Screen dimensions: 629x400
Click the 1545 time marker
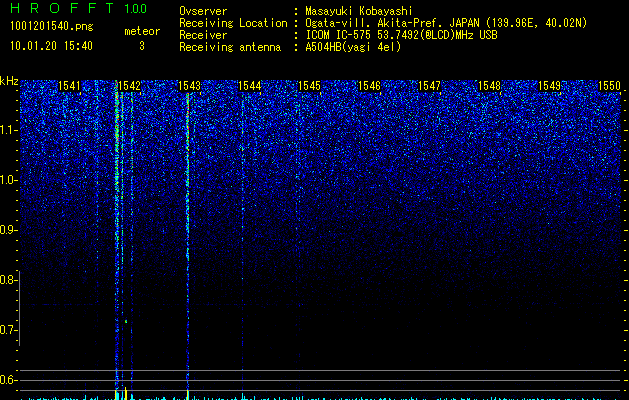309,86
